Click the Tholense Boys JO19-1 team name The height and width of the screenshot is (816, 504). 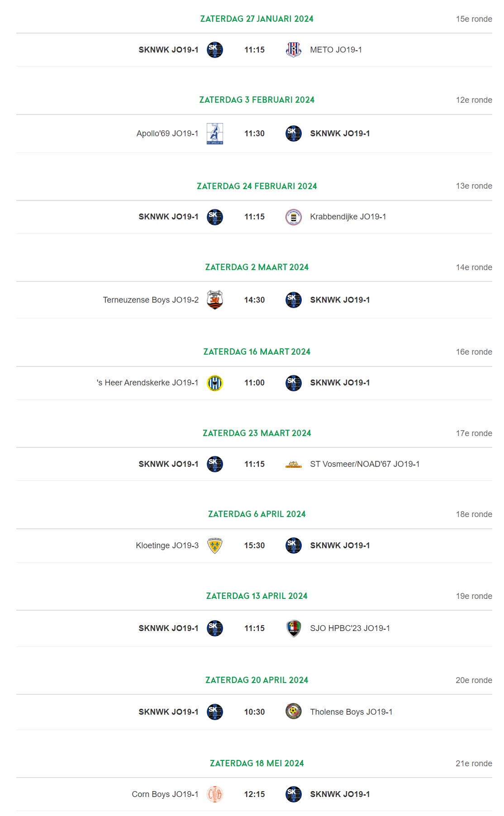[351, 712]
